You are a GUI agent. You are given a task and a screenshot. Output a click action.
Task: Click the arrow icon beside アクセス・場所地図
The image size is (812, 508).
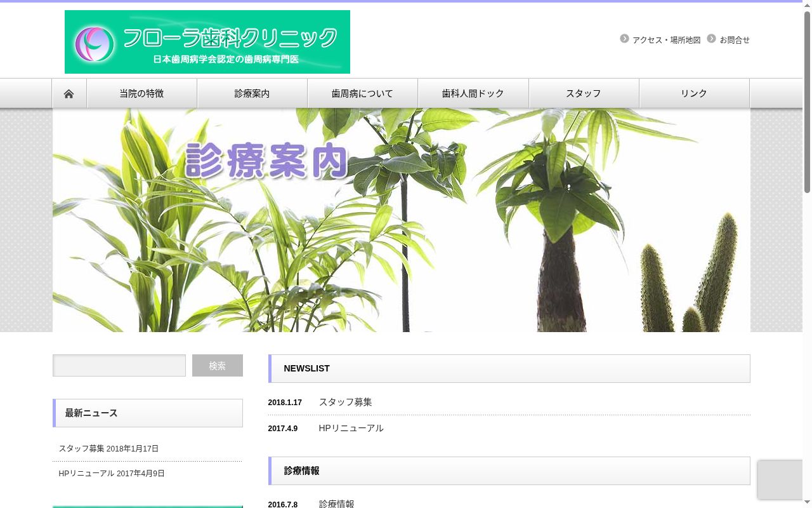point(624,39)
